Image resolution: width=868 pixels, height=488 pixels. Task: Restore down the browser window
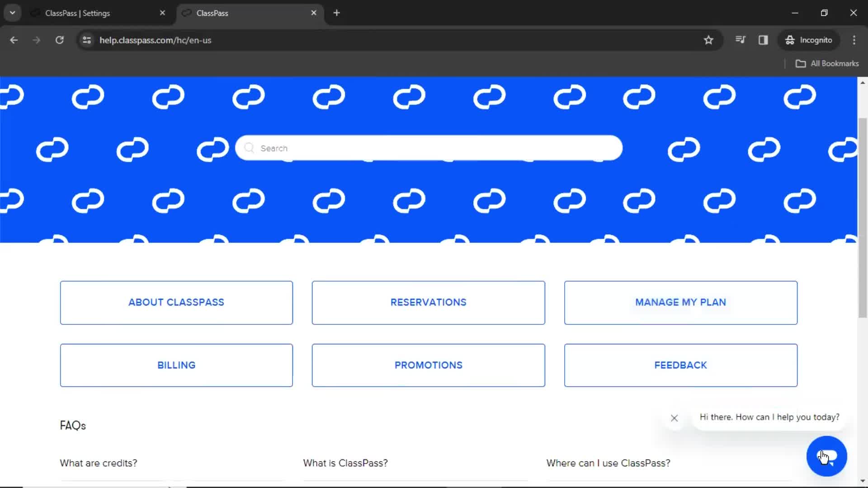(824, 13)
